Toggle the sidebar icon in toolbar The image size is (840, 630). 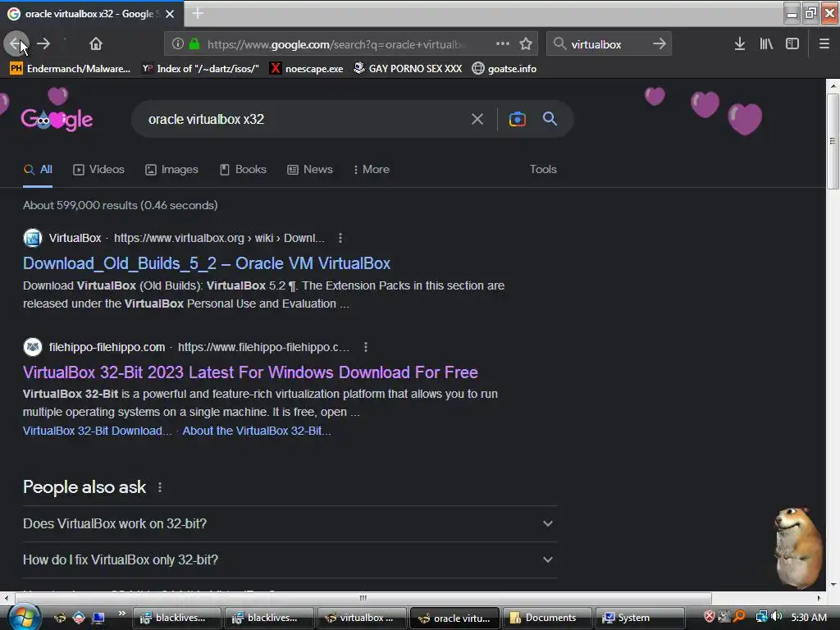[792, 44]
